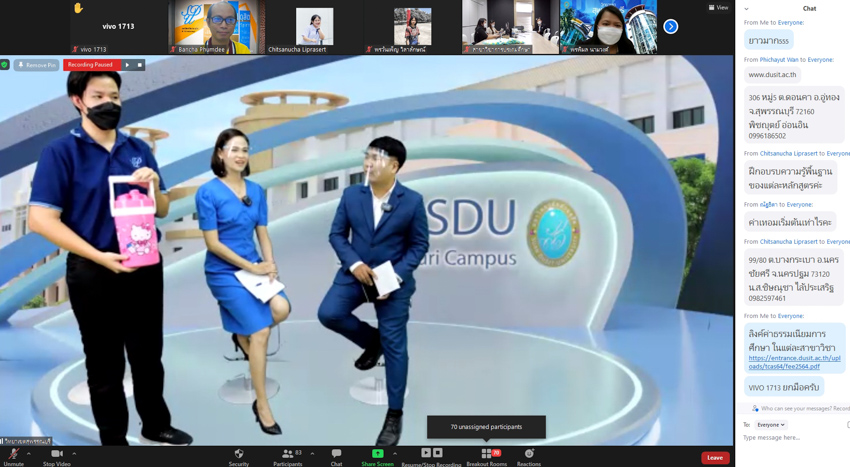Select vivo 1713 participant tile
This screenshot has width=850, height=467.
click(x=118, y=27)
